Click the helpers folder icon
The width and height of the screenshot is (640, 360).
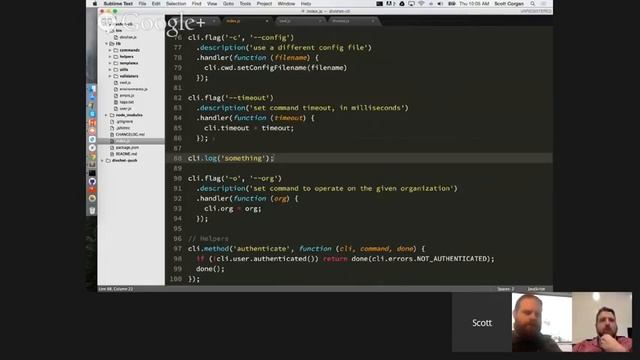coord(116,57)
